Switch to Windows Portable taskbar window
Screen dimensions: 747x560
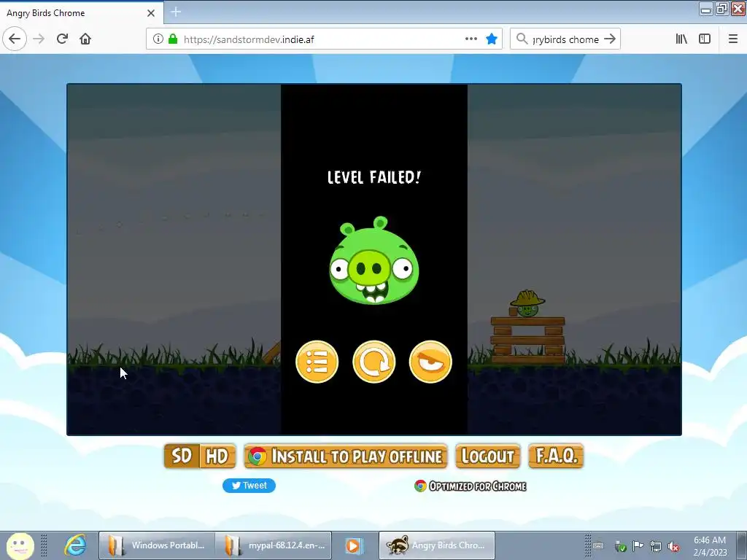[157, 545]
